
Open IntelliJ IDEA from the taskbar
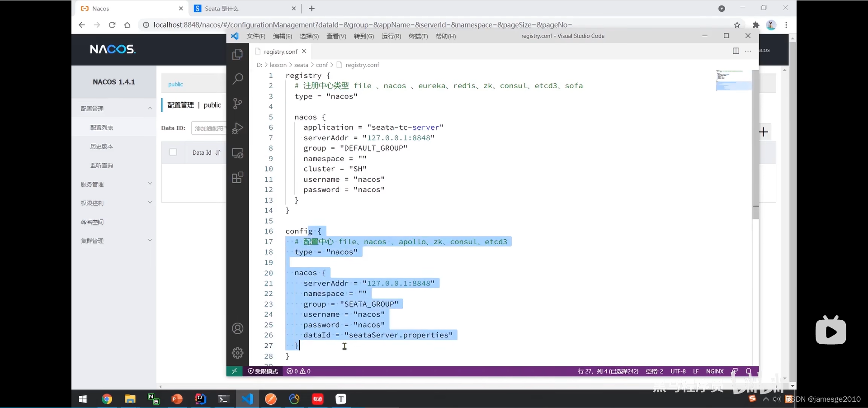pos(200,399)
